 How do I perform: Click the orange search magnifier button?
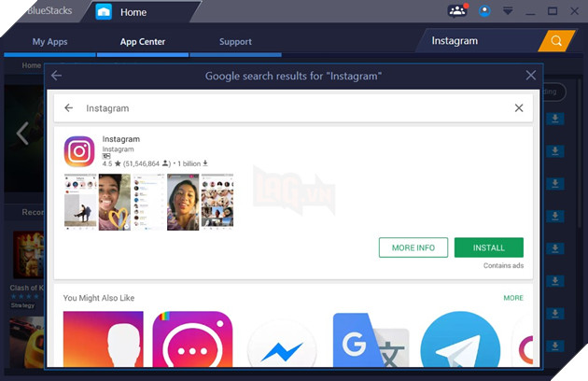tap(556, 40)
